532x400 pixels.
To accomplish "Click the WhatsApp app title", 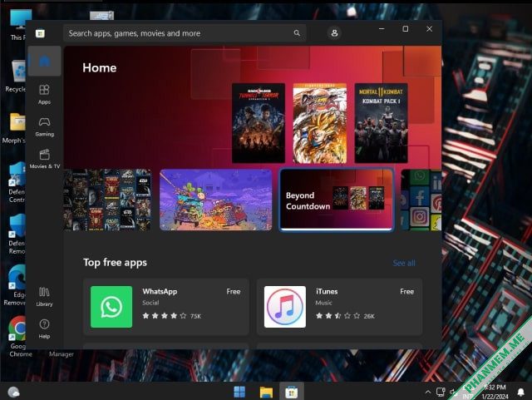I will click(160, 291).
